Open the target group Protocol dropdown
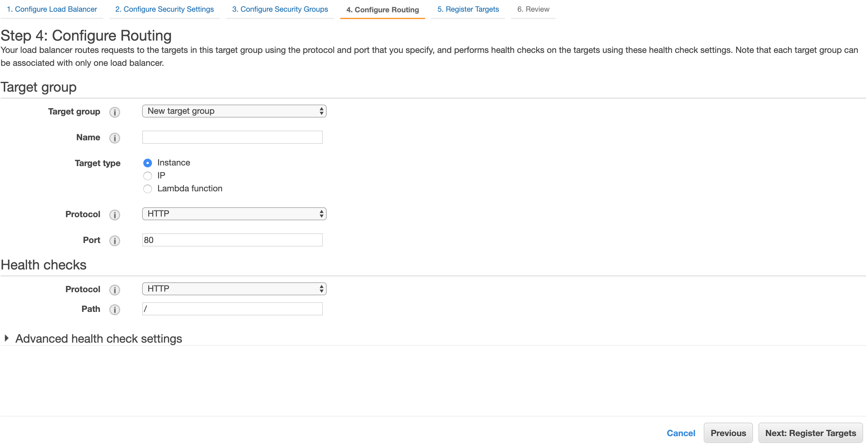The width and height of the screenshot is (868, 446). pyautogui.click(x=234, y=214)
